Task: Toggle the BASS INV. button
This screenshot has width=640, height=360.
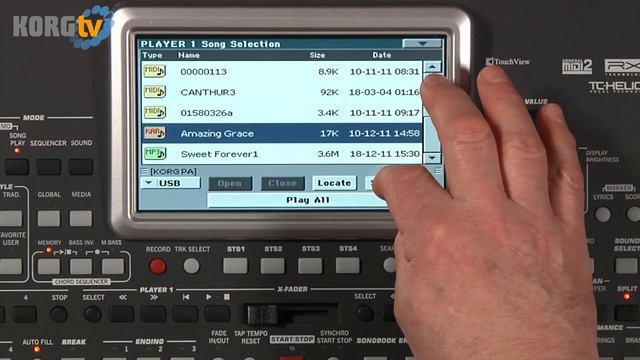Action: (x=81, y=267)
